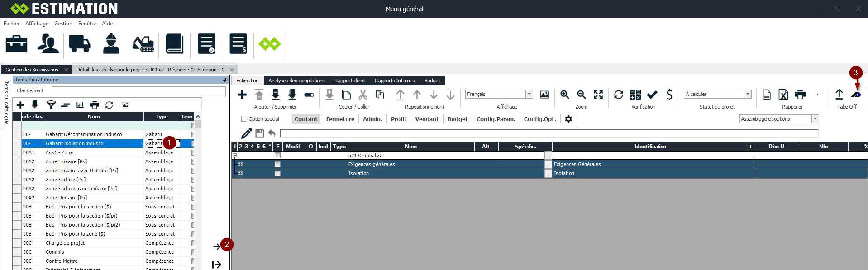Viewport: 868px width, 270px height.
Task: Expand the Exigences générales tree row
Action: (x=241, y=165)
